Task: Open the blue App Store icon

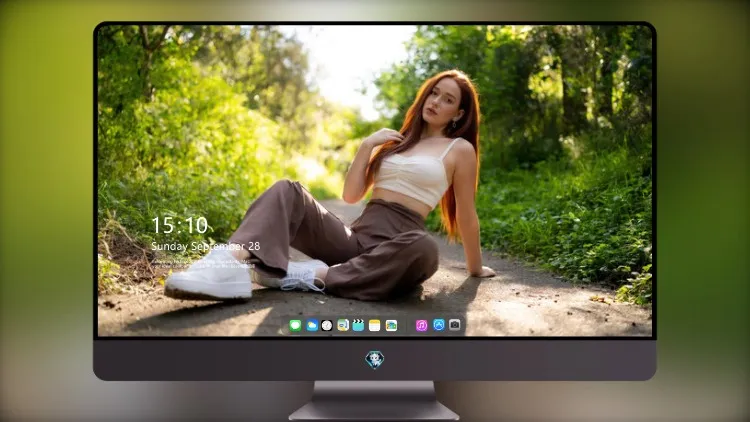Action: (x=439, y=325)
